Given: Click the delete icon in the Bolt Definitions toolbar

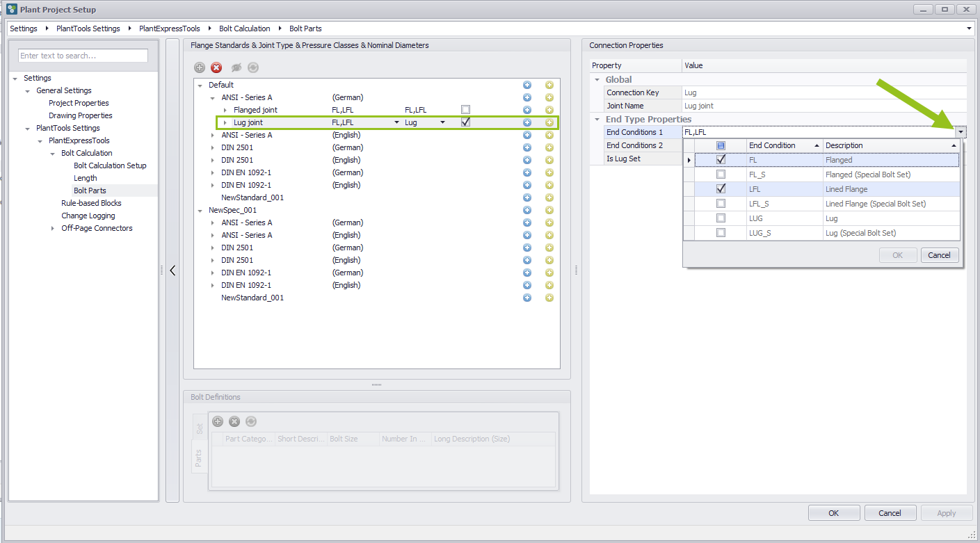Looking at the screenshot, I should (x=234, y=421).
